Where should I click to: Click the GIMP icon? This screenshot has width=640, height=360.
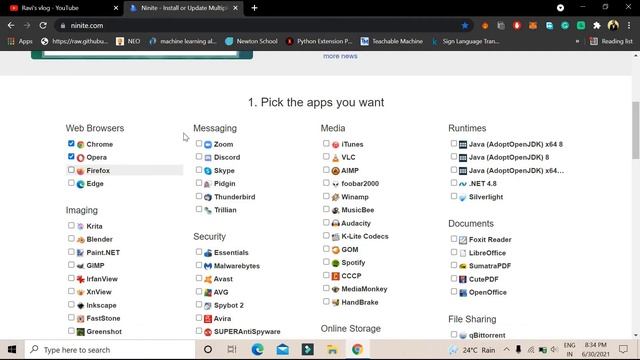tap(81, 266)
